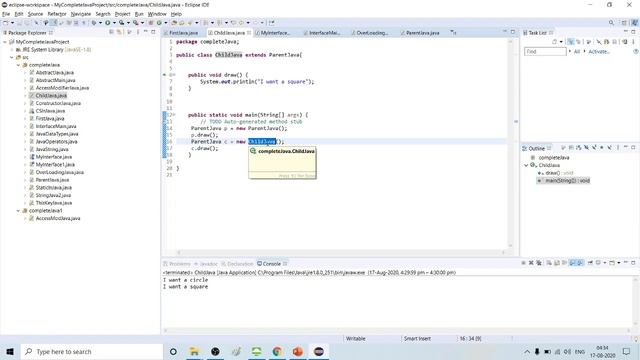Open the Package Explorer view menu icon
This screenshot has width=640, height=360.
tap(138, 32)
